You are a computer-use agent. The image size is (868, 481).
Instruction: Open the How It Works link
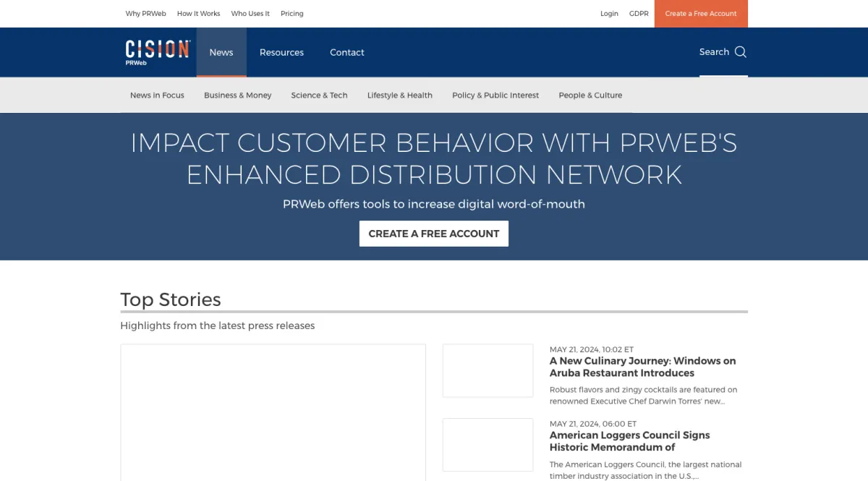pyautogui.click(x=198, y=14)
